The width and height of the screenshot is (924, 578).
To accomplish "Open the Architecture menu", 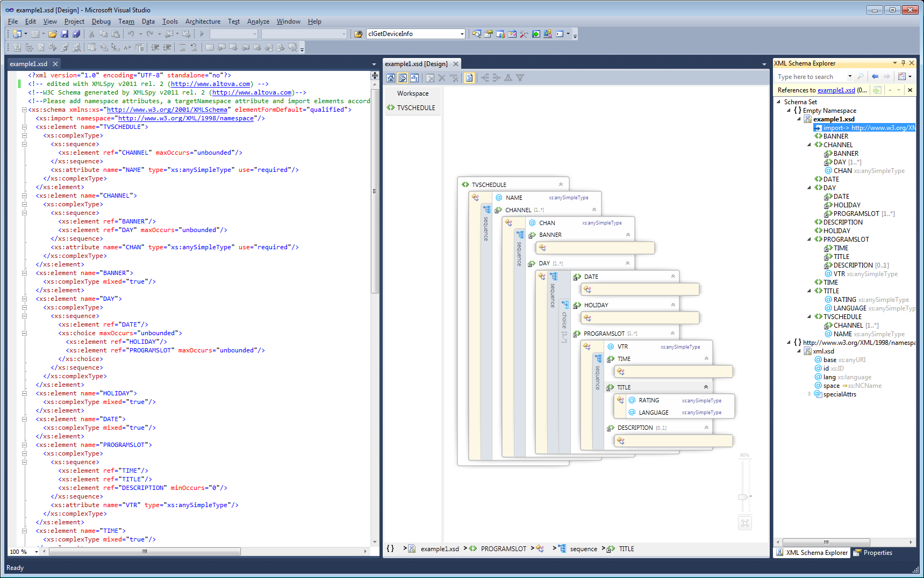I will [x=203, y=21].
